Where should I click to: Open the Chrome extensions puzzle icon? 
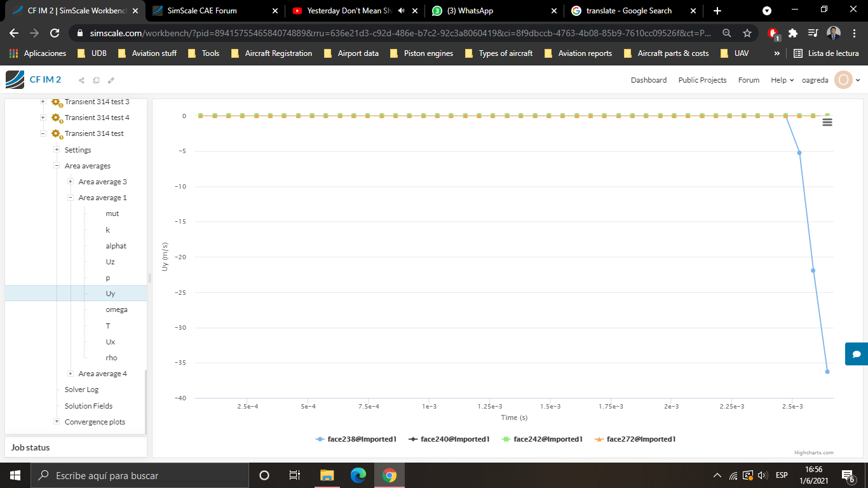[792, 33]
